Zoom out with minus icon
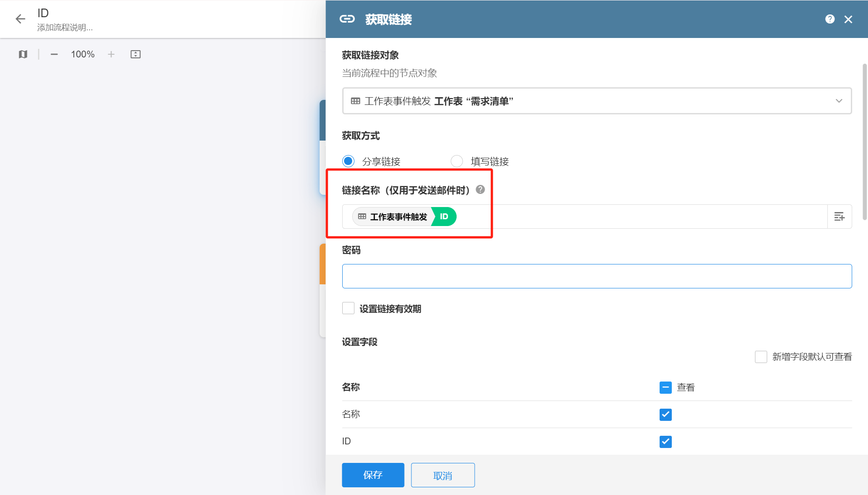Screen dimensions: 868x495 pyautogui.click(x=54, y=54)
